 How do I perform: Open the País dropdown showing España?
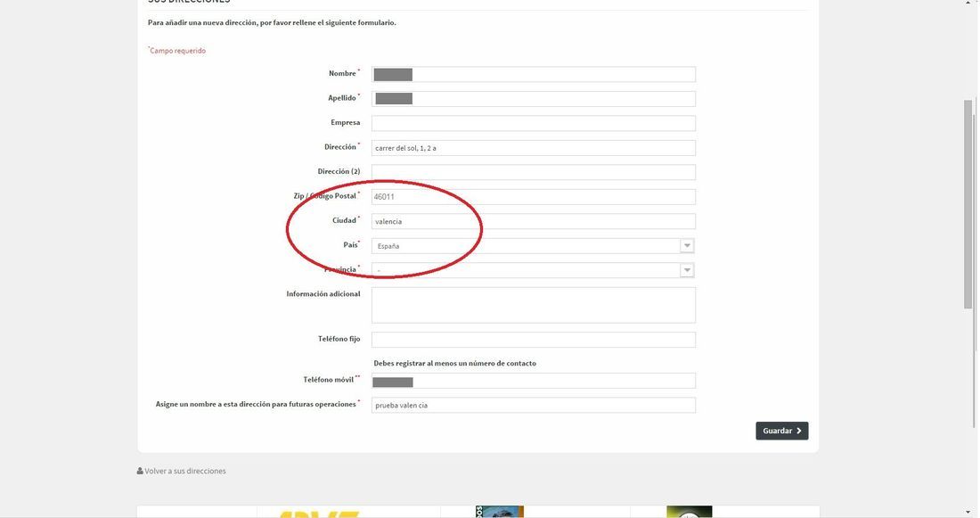(x=533, y=246)
